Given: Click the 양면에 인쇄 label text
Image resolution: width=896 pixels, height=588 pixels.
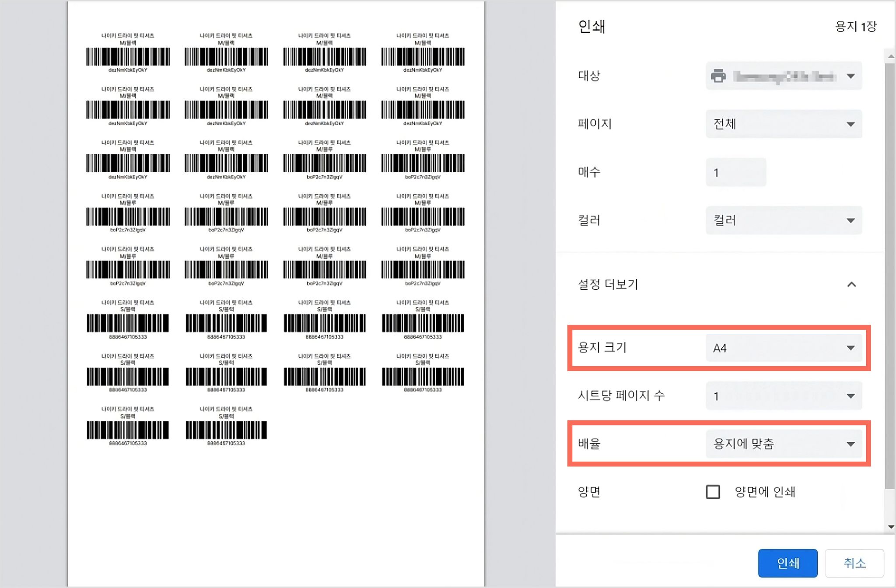Looking at the screenshot, I should click(x=765, y=492).
